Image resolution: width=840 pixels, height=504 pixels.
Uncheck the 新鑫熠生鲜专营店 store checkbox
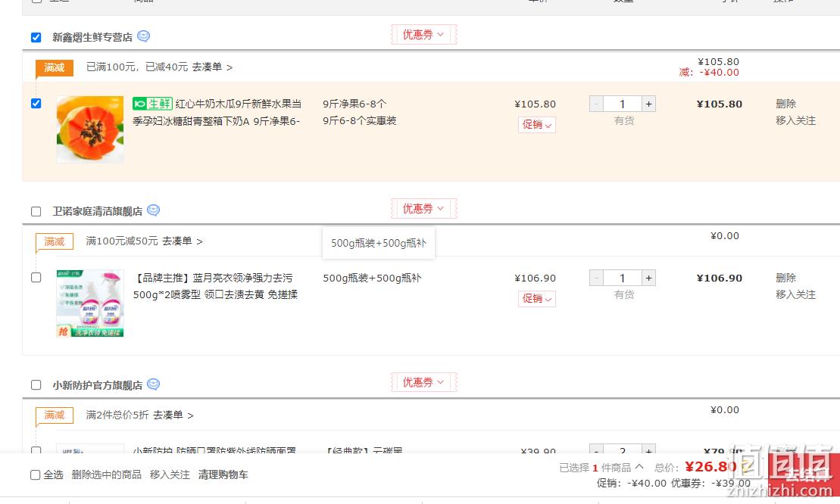[x=36, y=37]
